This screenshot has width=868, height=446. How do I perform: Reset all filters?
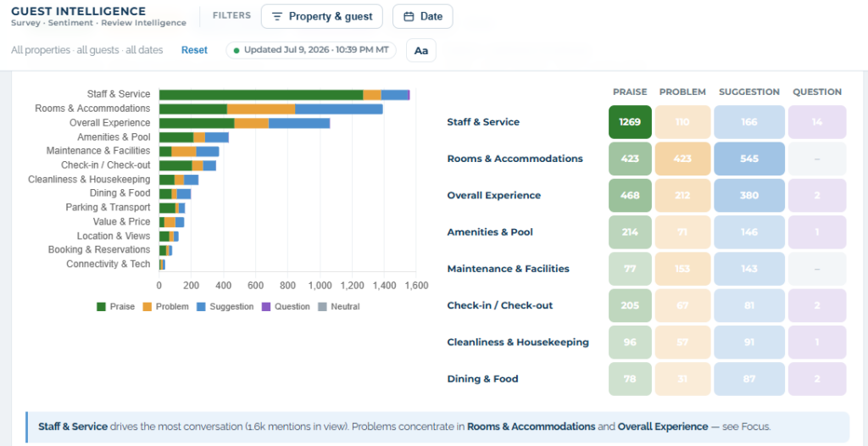[194, 50]
